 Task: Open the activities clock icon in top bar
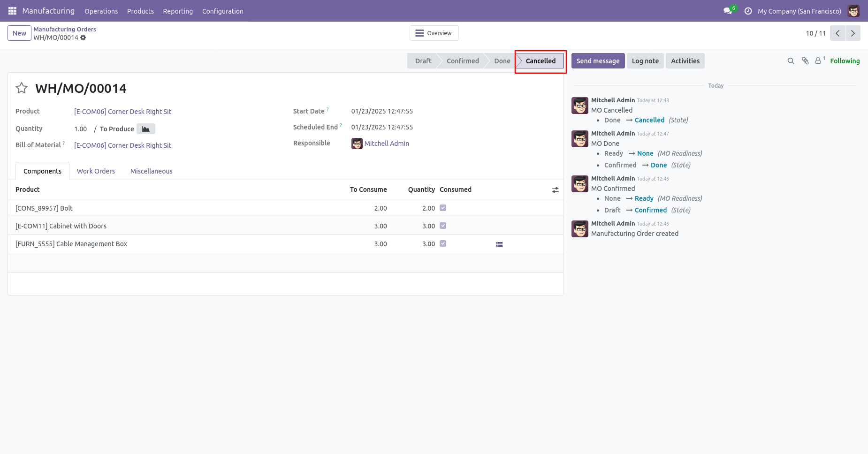[x=748, y=11]
